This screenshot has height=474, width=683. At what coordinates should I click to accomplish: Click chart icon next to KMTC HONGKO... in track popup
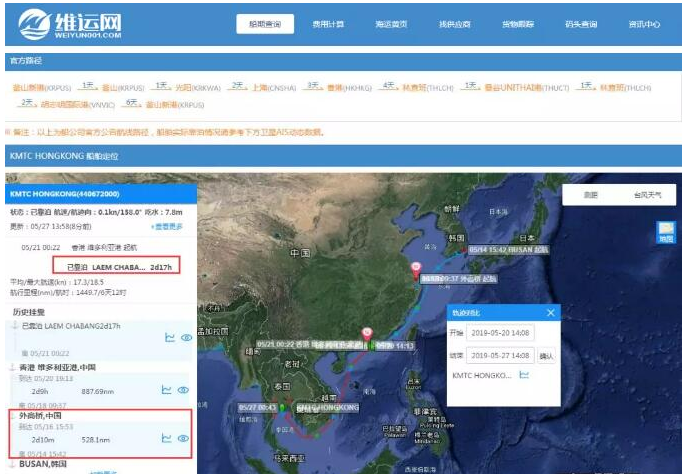[x=524, y=375]
